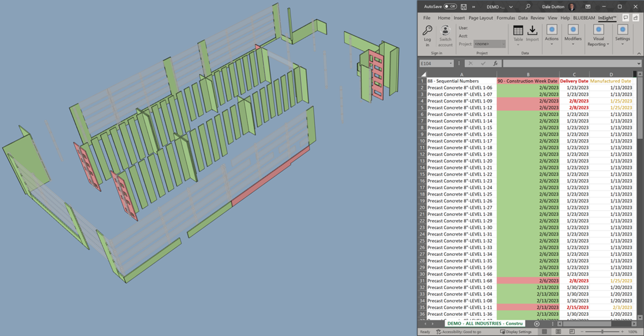Image resolution: width=644 pixels, height=336 pixels.
Task: Collapse the ribbon with the chevron
Action: (639, 53)
